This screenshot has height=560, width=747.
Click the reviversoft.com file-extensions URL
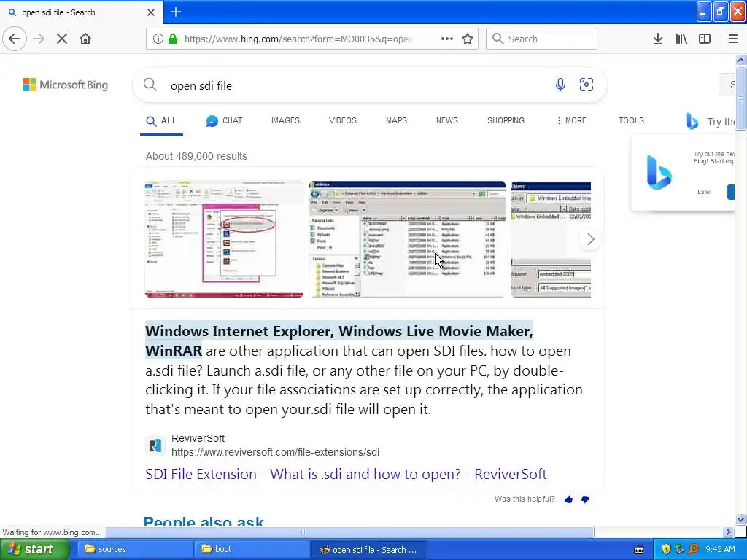275,452
